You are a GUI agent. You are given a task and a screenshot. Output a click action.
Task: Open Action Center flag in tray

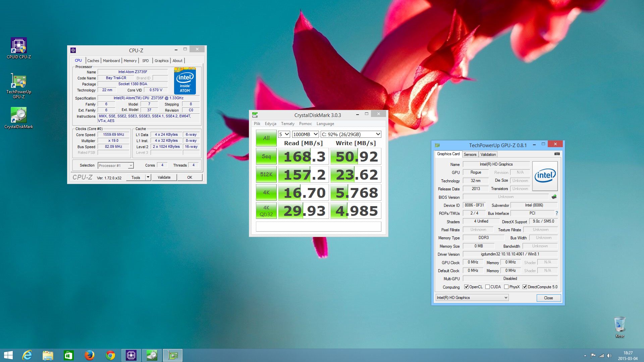click(x=593, y=356)
